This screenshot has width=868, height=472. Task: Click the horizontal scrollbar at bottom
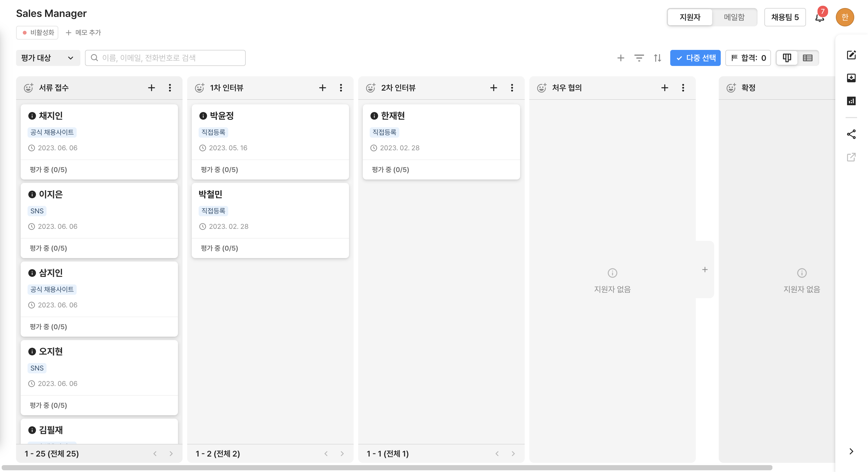[387, 468]
